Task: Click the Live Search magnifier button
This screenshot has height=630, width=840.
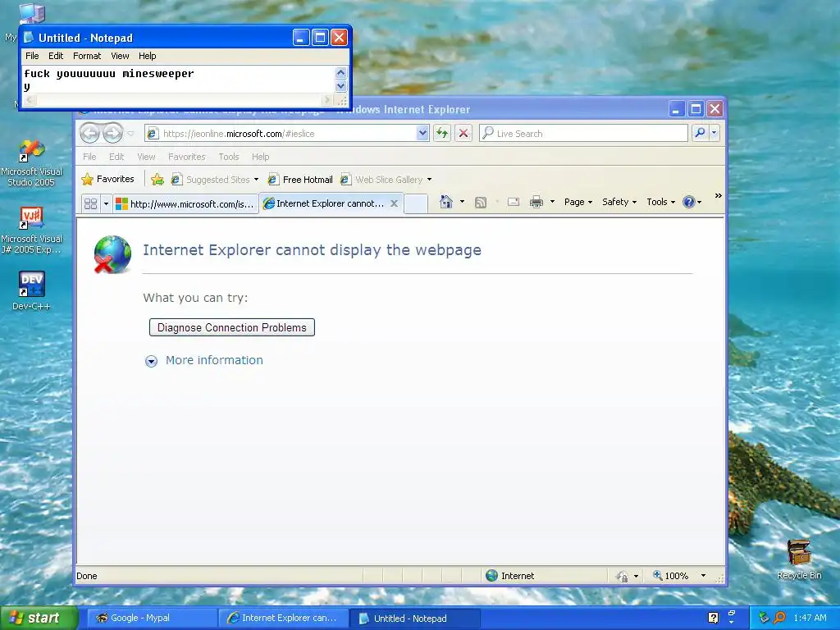Action: pos(700,133)
